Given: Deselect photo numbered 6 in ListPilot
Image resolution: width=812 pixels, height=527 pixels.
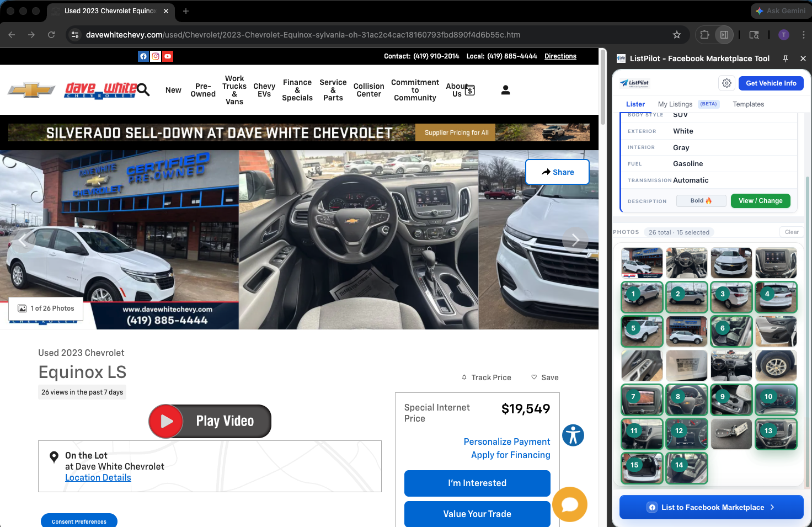Looking at the screenshot, I should (x=731, y=331).
